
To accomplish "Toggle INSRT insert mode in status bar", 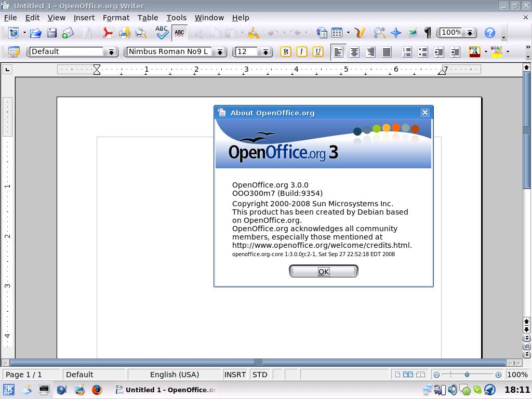I will coord(235,375).
